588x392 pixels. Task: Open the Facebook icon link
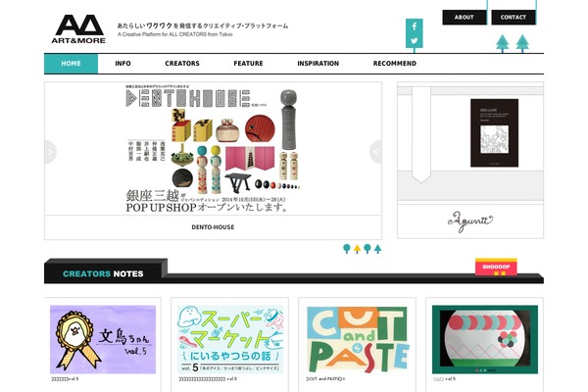pyautogui.click(x=414, y=26)
